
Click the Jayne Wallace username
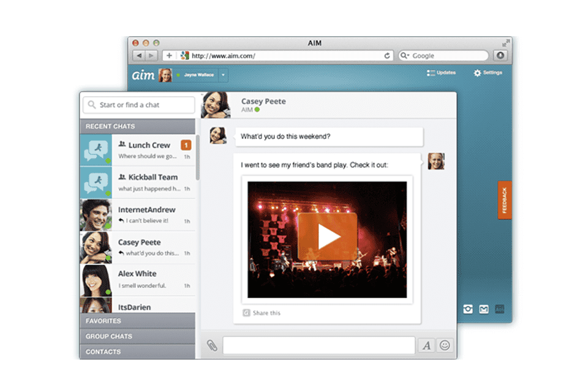tap(198, 75)
